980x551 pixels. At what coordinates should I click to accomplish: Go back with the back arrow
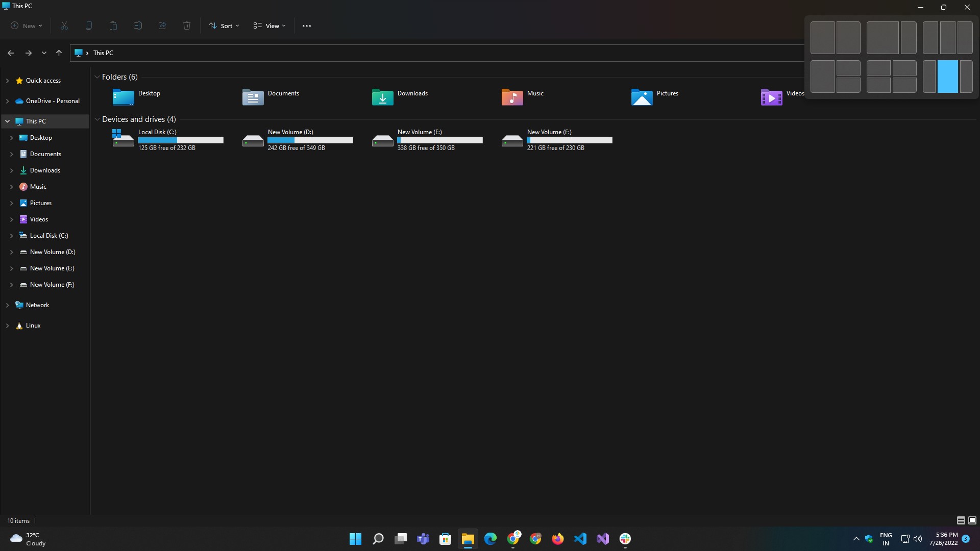pyautogui.click(x=11, y=53)
